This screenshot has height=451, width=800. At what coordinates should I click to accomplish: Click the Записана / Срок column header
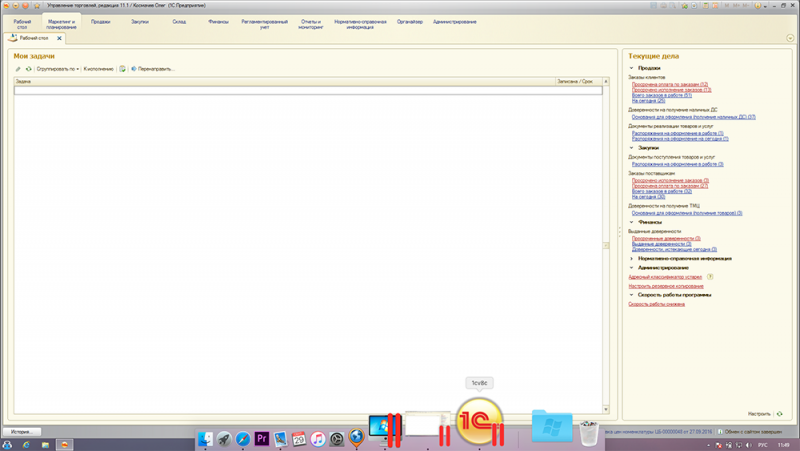tap(579, 82)
